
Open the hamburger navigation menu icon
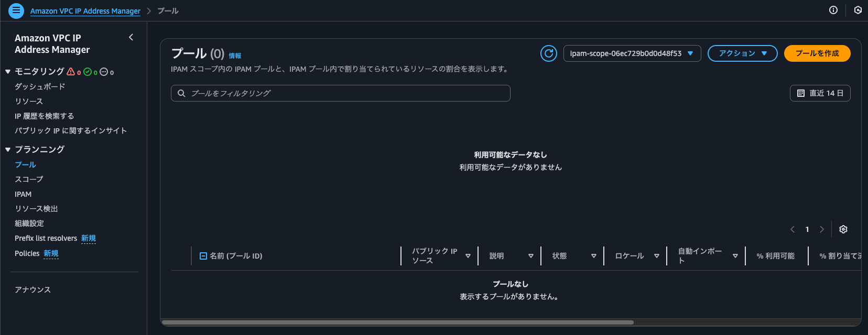(x=16, y=10)
